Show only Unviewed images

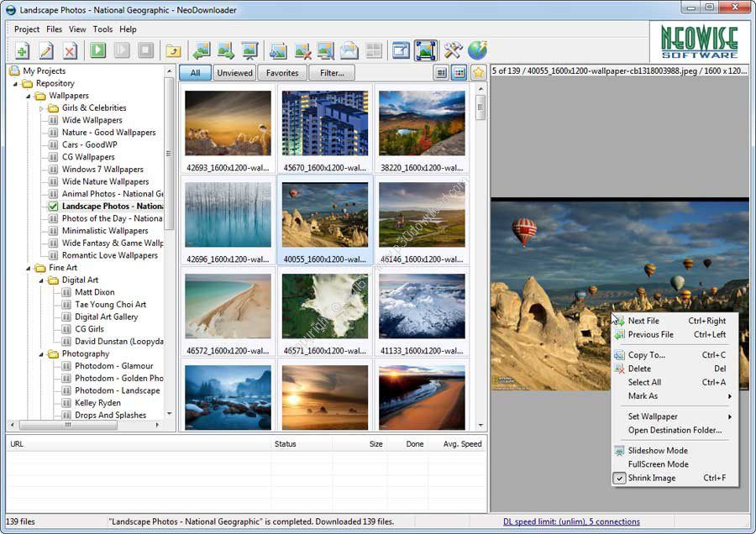[234, 73]
